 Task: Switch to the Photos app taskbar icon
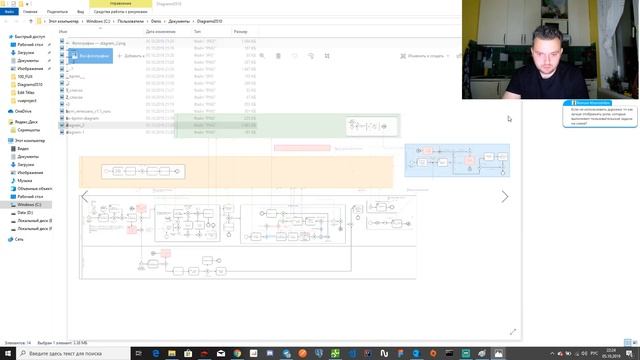point(498,353)
